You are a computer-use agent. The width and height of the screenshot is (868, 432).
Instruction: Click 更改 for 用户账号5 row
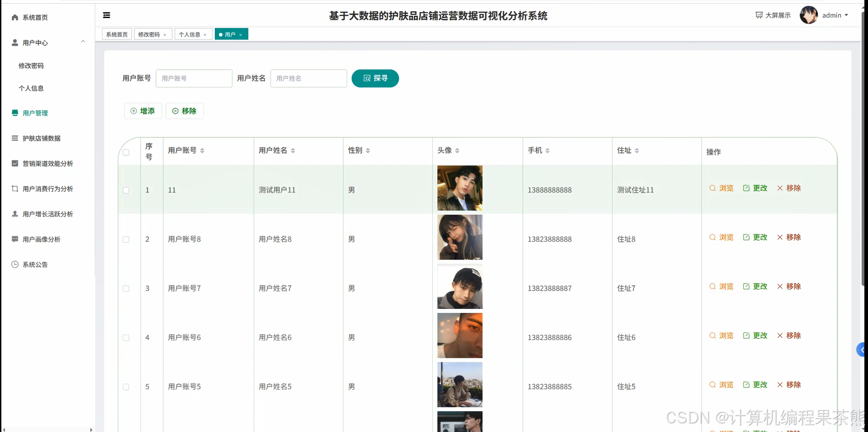coord(755,385)
